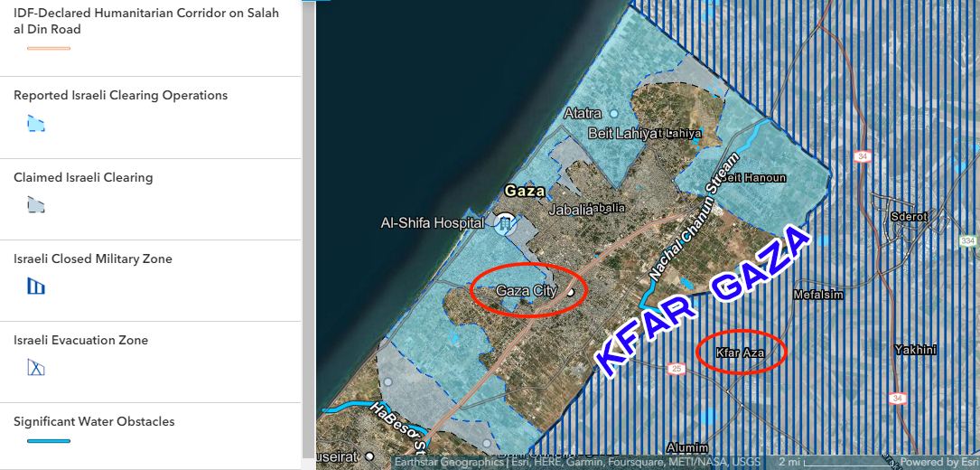Click the Israeli Evacuation Zone legend symbol
Screen dimensions: 980x470
36,368
